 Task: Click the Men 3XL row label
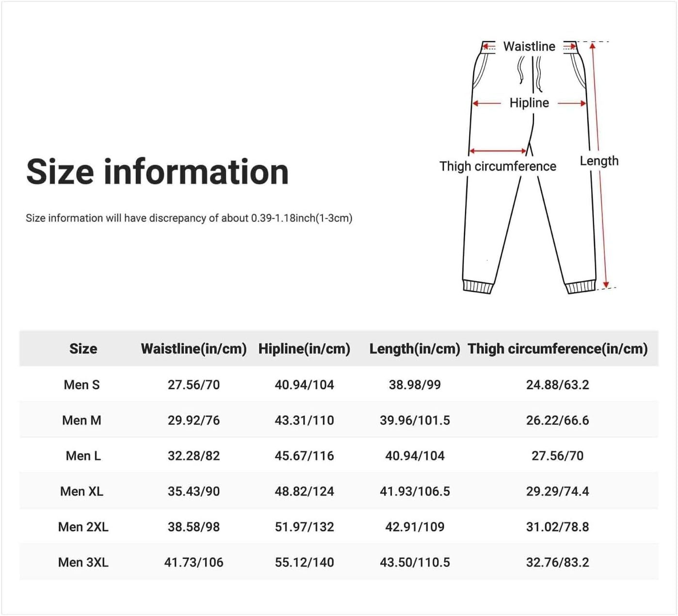pyautogui.click(x=83, y=563)
